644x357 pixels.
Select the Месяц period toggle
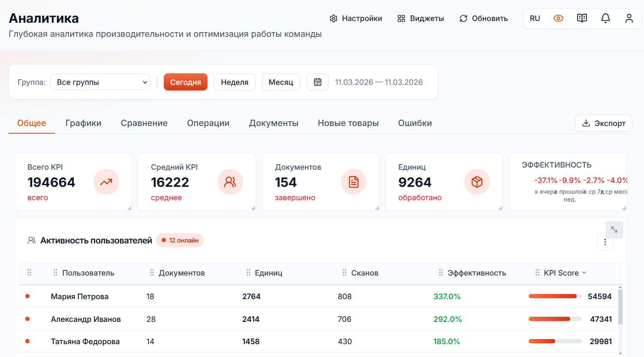pos(281,82)
